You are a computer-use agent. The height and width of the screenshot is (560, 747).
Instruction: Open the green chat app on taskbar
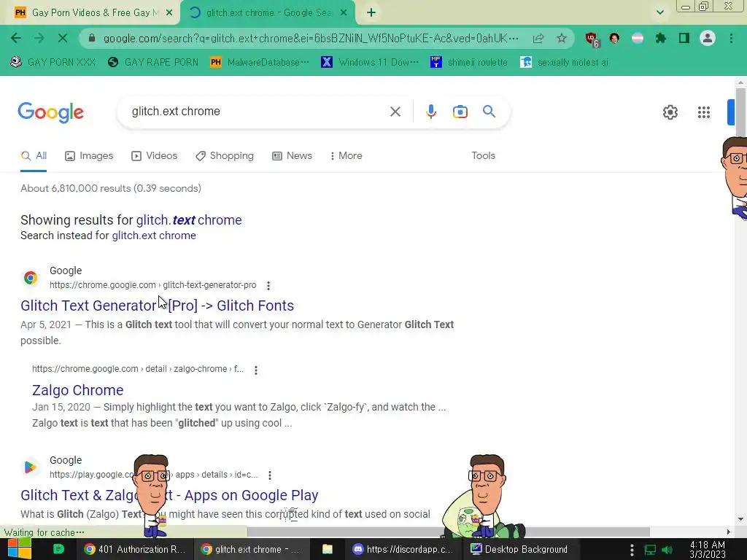(x=58, y=549)
